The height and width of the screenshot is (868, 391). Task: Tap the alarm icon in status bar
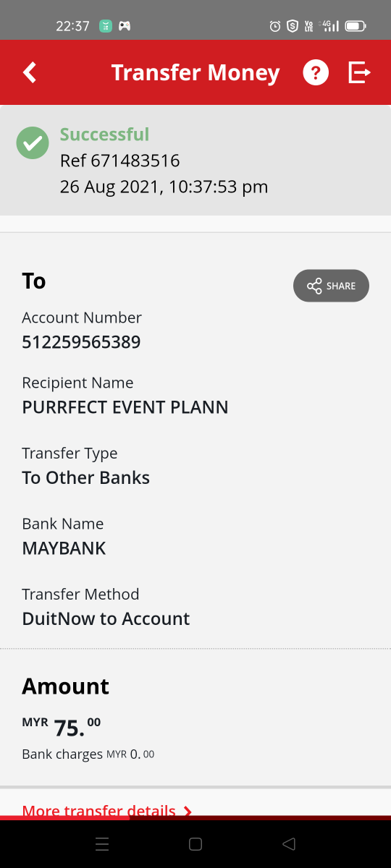[x=275, y=26]
